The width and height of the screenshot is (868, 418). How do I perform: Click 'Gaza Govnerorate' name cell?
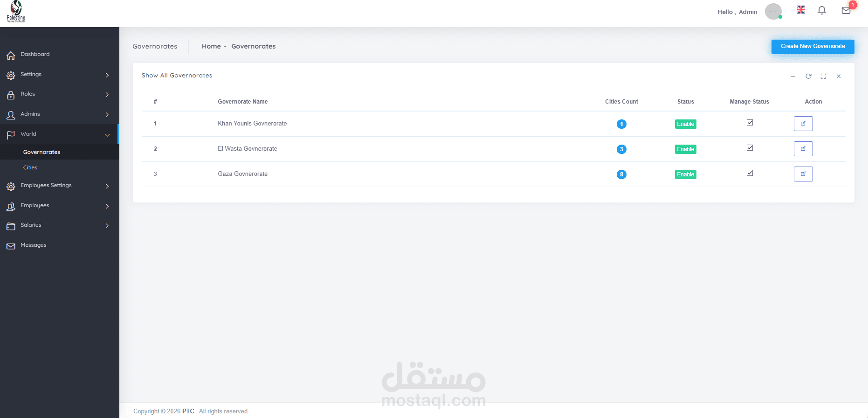tap(242, 174)
